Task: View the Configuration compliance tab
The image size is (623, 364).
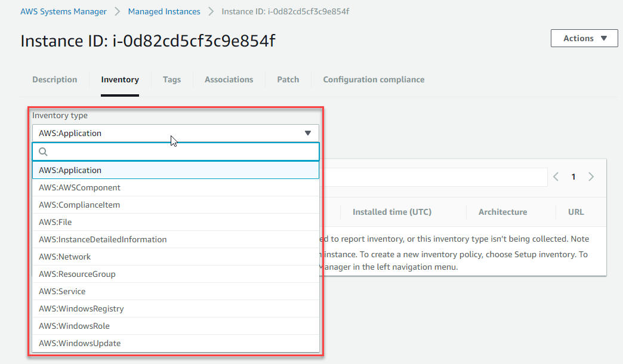Action: click(374, 79)
